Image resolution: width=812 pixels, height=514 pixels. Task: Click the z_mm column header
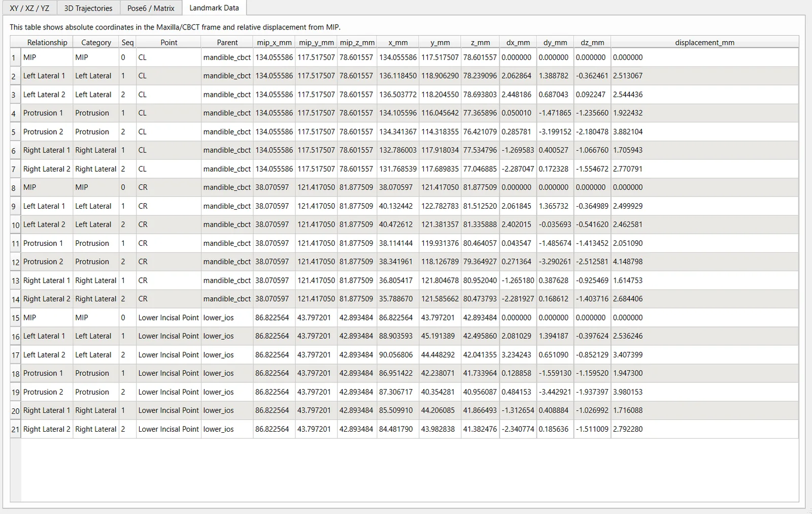(x=480, y=43)
